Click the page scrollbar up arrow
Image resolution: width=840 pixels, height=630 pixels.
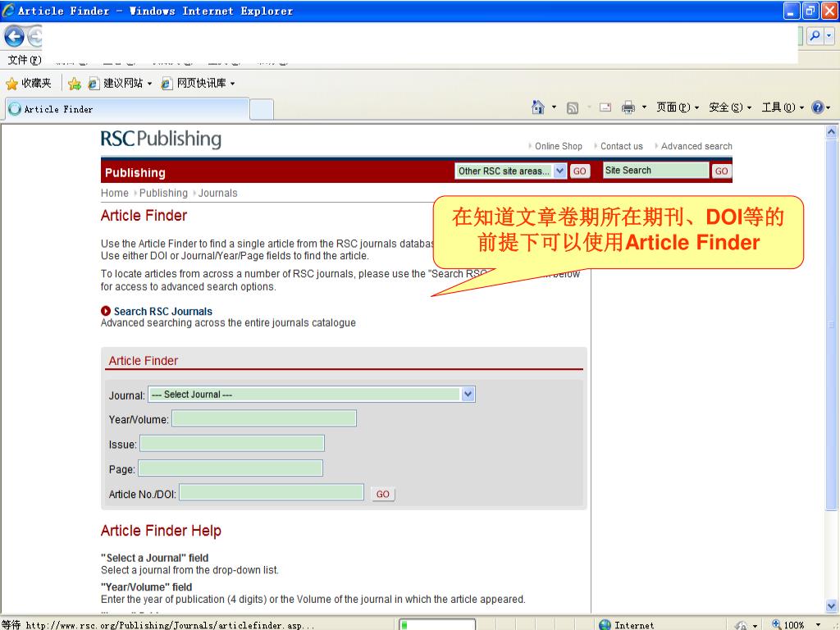(x=831, y=131)
